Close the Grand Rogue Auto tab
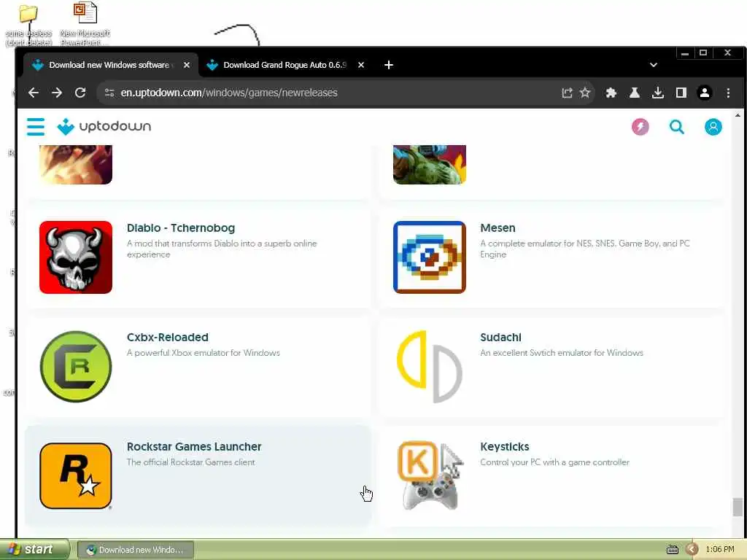This screenshot has height=560, width=747. 361,65
